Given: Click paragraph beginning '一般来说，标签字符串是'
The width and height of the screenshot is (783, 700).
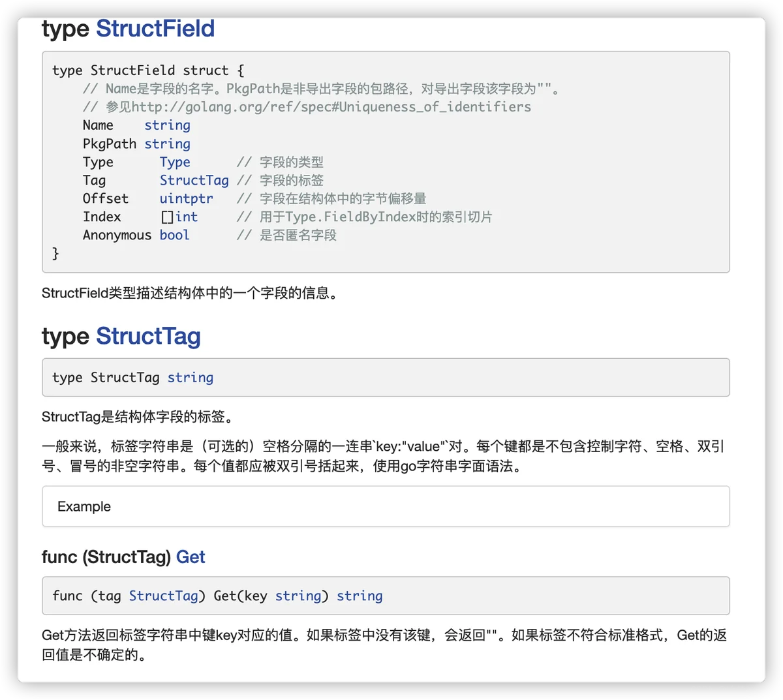Looking at the screenshot, I should 384,456.
